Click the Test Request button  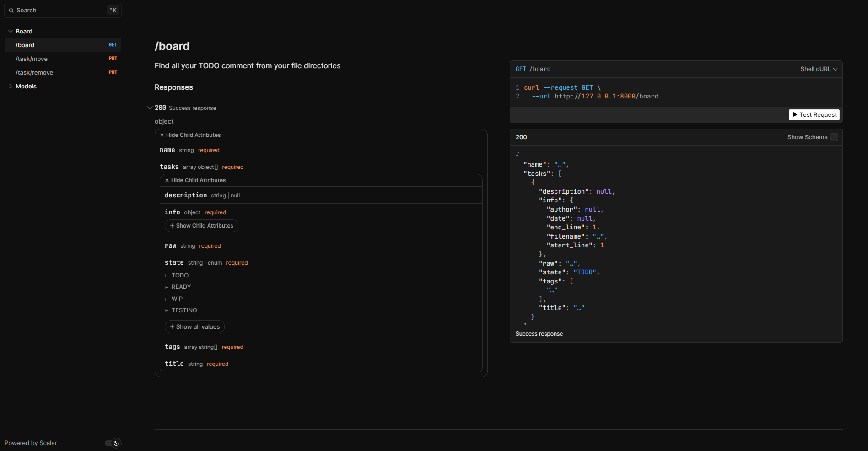814,114
